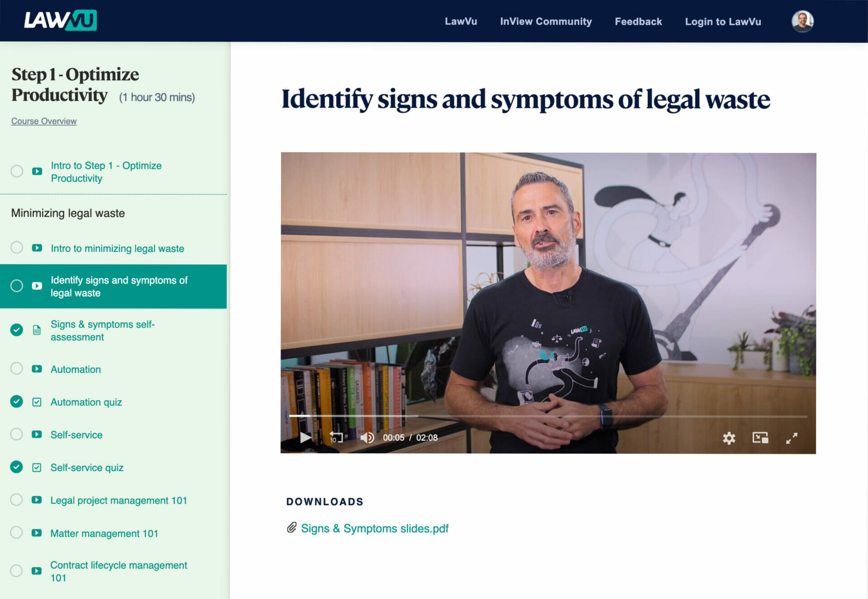Toggle completion for Signs & symptoms self-assessment
The height and width of the screenshot is (599, 868).
point(16,330)
